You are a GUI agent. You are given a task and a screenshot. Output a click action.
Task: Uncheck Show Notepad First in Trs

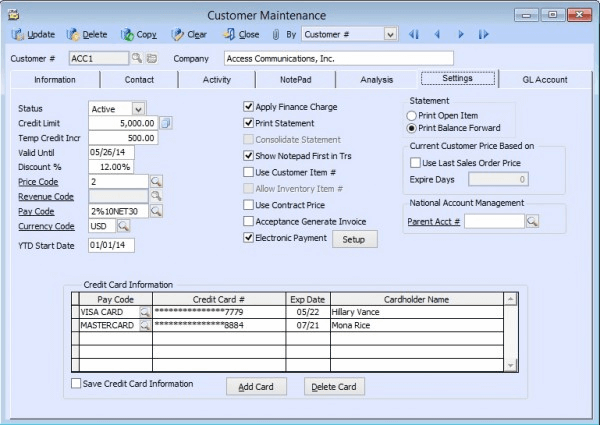click(248, 155)
